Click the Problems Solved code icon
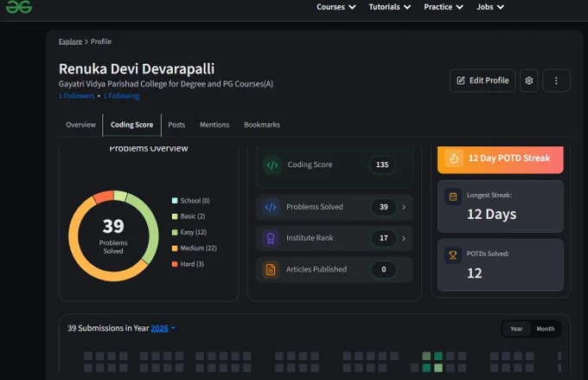The width and height of the screenshot is (588, 380). click(x=271, y=207)
